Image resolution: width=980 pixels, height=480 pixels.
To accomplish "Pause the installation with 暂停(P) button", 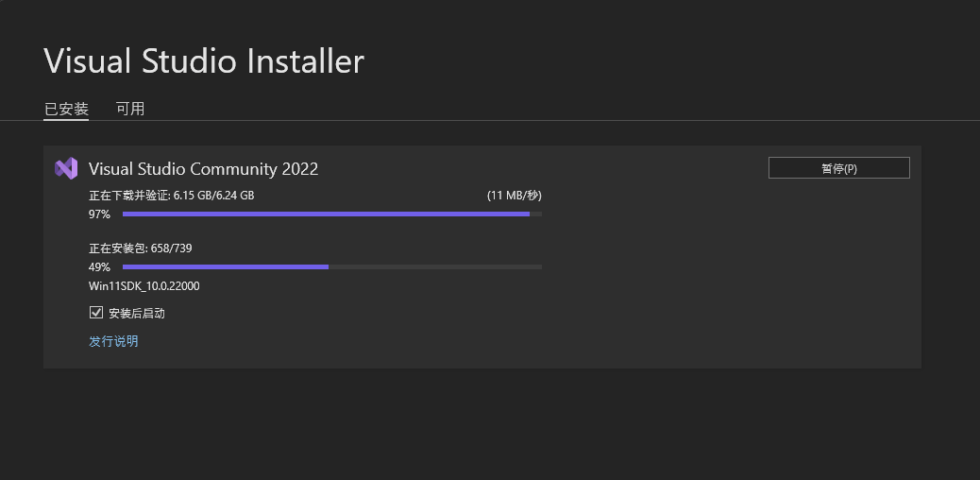I will click(x=838, y=168).
